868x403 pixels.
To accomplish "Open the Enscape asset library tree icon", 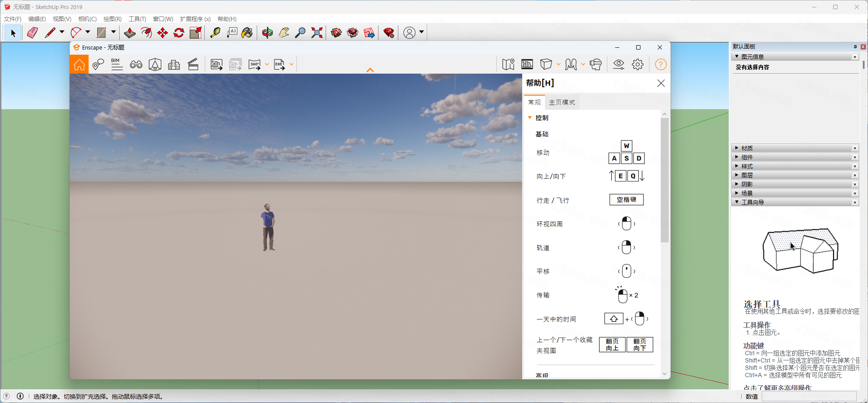I will 155,65.
